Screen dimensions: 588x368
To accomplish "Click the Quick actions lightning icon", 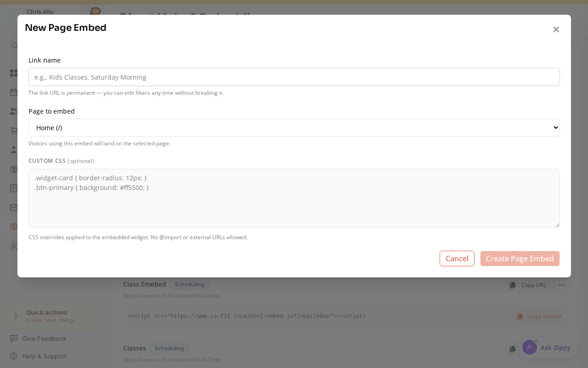I will [16, 316].
